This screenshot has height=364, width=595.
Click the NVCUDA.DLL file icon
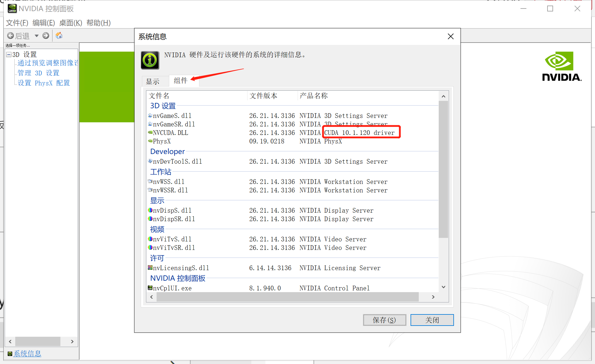tap(150, 133)
